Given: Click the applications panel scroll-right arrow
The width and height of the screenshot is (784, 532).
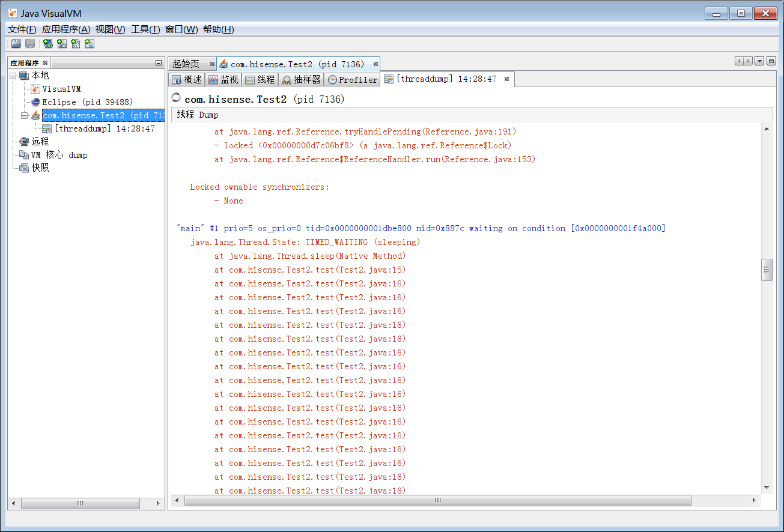Looking at the screenshot, I should tap(158, 503).
